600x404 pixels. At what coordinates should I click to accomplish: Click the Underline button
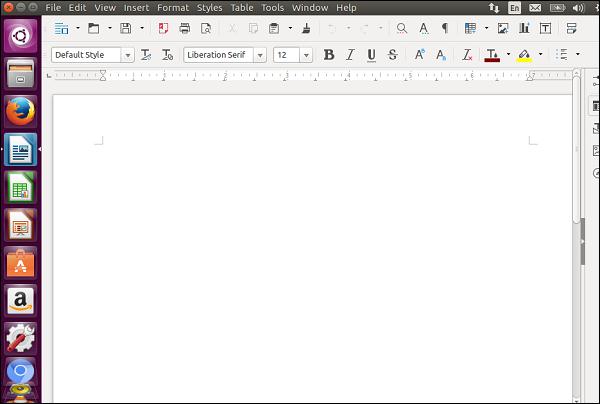click(x=371, y=55)
